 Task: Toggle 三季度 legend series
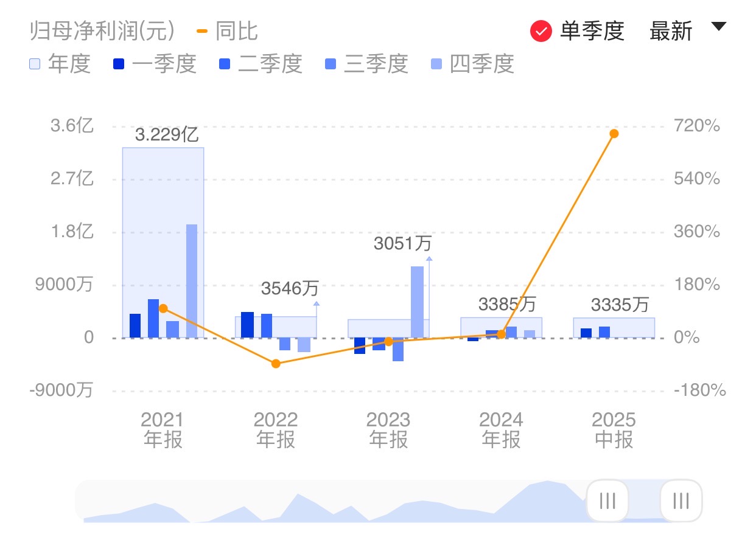pyautogui.click(x=366, y=63)
